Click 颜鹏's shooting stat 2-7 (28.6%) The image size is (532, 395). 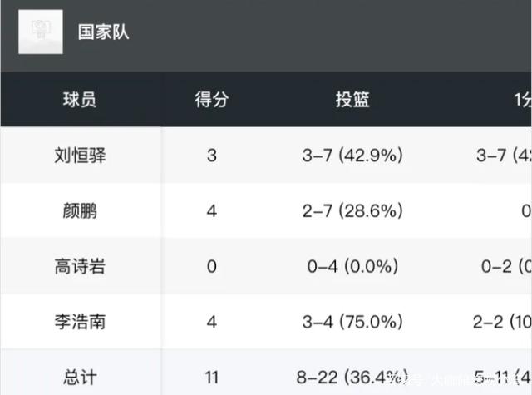click(352, 211)
